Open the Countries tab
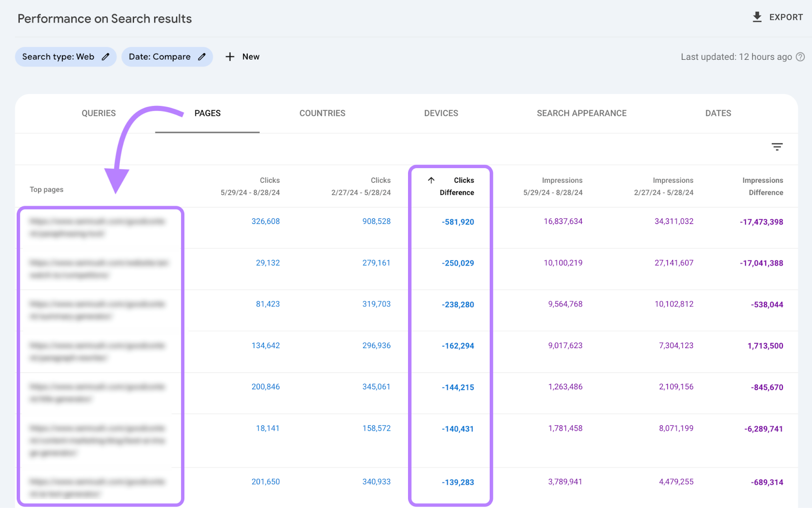 tap(322, 113)
